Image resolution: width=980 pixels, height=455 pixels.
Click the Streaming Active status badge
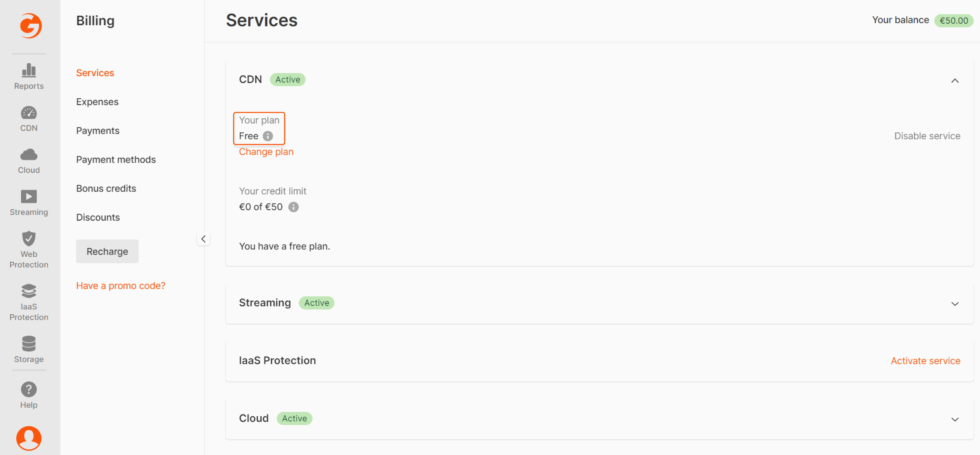pos(317,303)
